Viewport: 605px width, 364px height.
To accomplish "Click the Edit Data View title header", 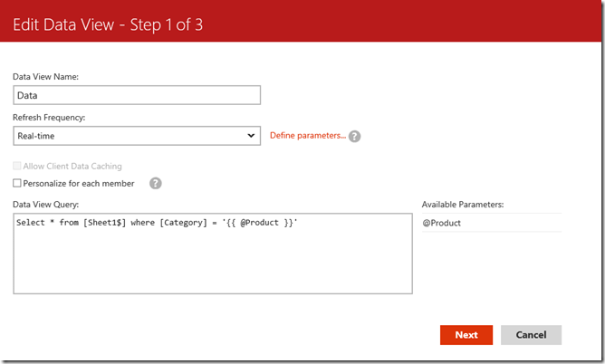I will 109,25.
